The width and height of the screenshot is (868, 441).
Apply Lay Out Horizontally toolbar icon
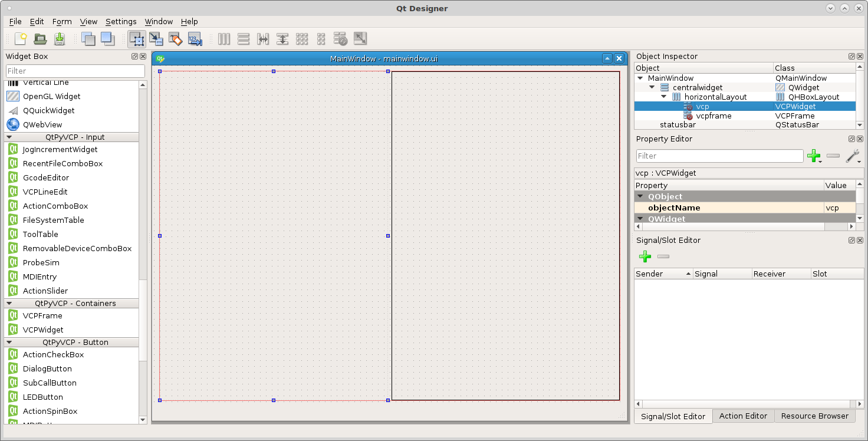(x=224, y=39)
